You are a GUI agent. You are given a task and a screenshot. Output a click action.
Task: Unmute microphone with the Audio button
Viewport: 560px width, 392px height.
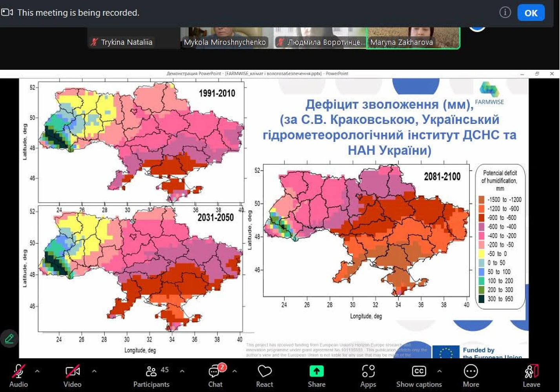click(x=18, y=376)
